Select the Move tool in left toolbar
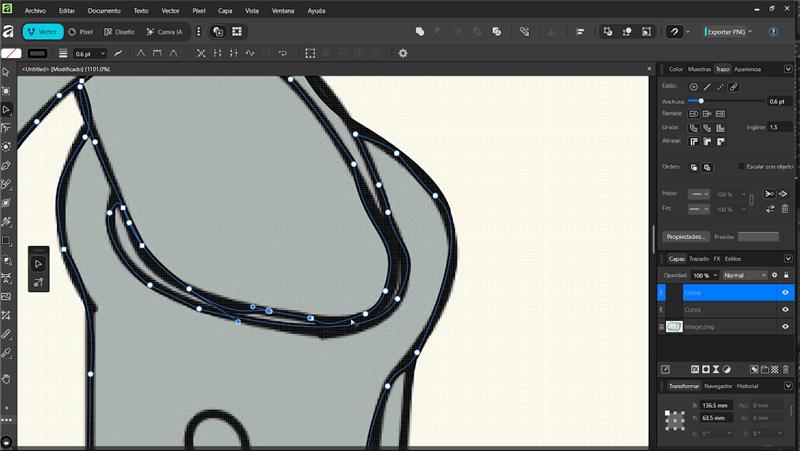This screenshot has width=800, height=451. pyautogui.click(x=6, y=72)
